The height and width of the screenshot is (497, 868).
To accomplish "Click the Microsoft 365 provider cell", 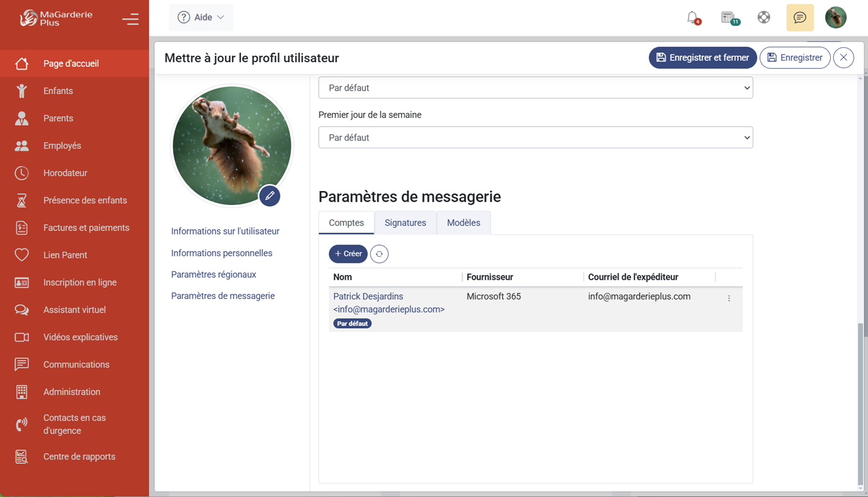I will [x=494, y=297].
